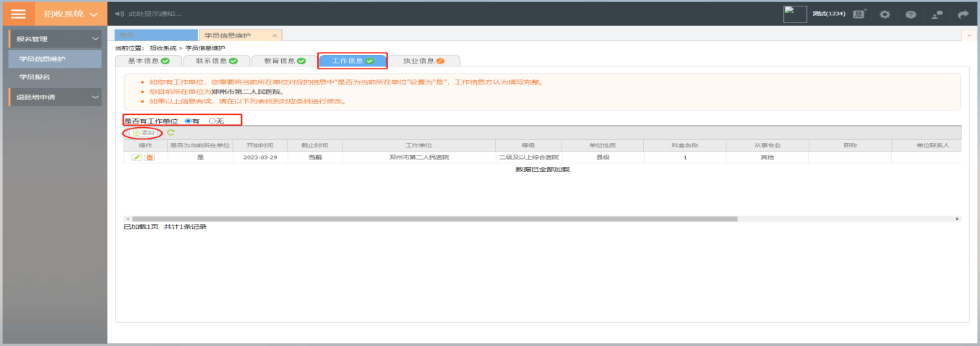Click the scrollbar left arrow

click(127, 218)
